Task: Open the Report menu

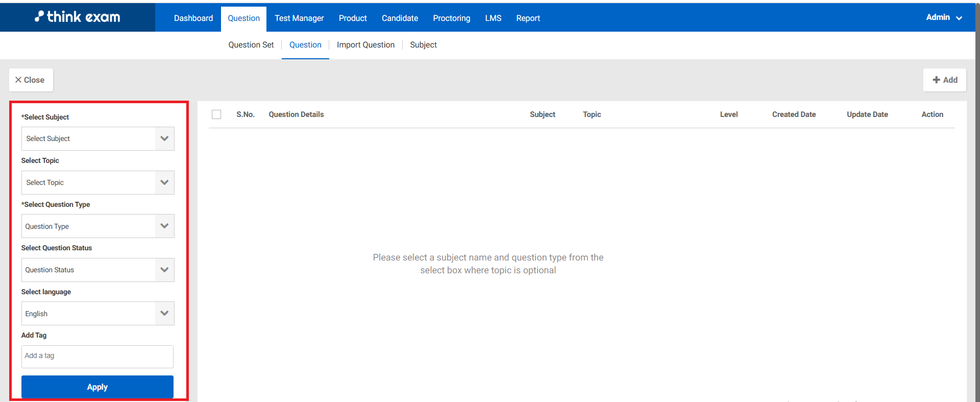Action: pos(528,18)
